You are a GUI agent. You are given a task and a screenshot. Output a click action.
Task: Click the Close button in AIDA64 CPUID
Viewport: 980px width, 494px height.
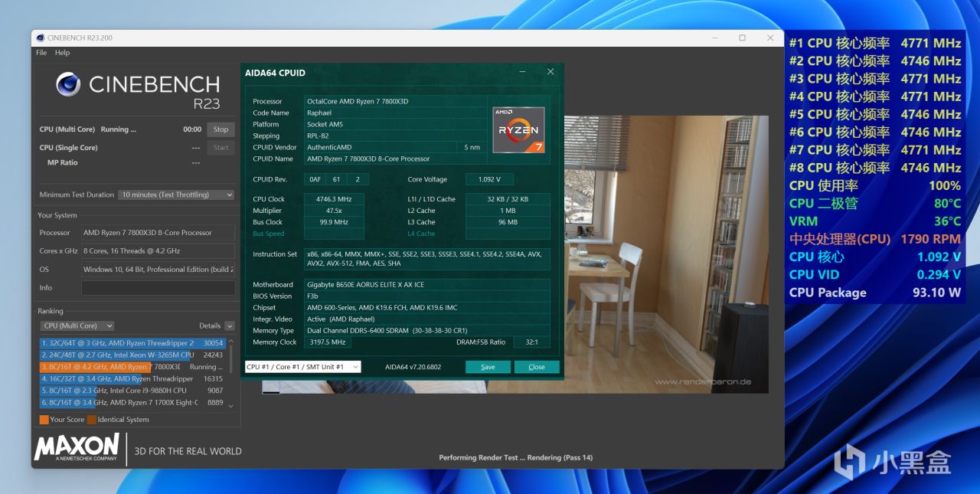point(537,367)
